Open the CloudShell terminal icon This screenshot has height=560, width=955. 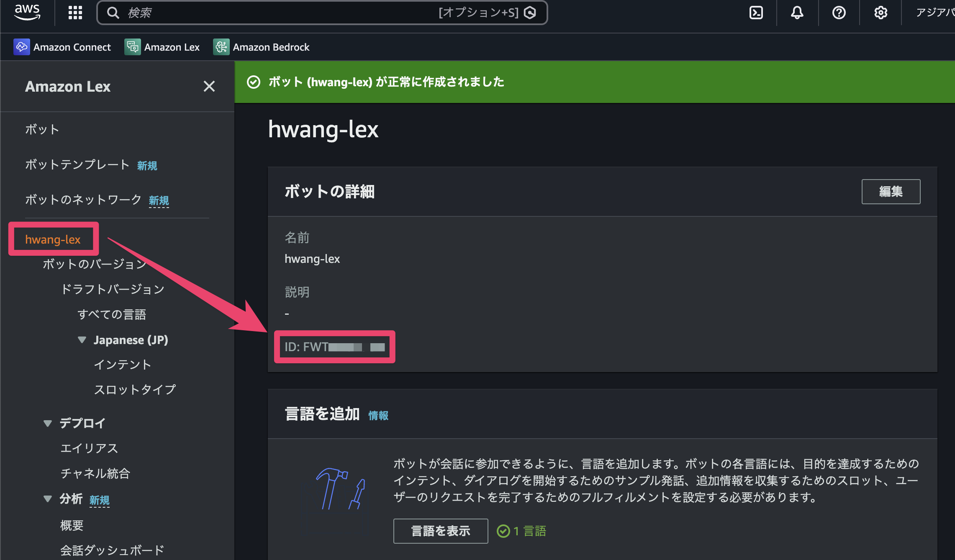(x=756, y=13)
